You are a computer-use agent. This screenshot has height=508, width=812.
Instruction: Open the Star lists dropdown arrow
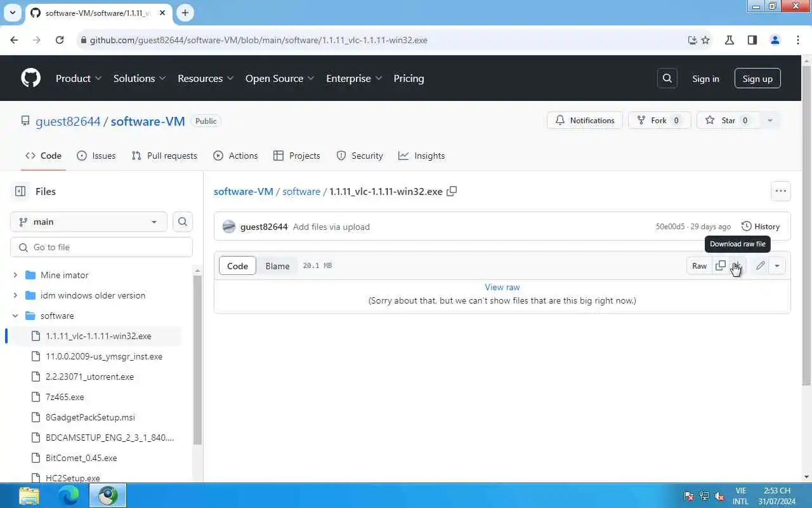pyautogui.click(x=769, y=121)
